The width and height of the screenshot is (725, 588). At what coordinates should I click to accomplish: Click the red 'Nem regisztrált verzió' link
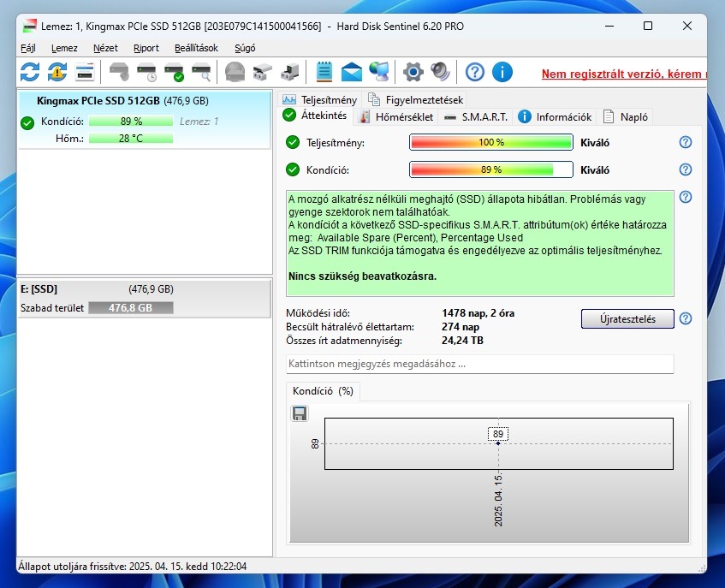(x=624, y=74)
